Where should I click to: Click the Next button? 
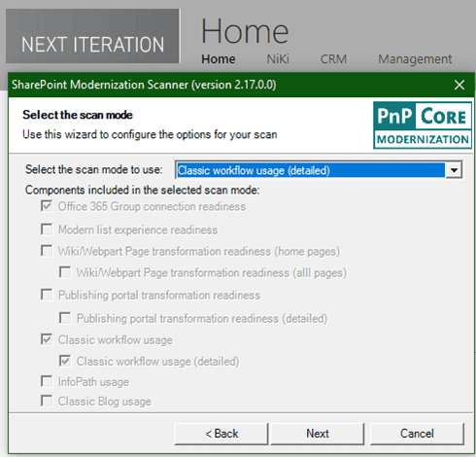[x=318, y=434]
